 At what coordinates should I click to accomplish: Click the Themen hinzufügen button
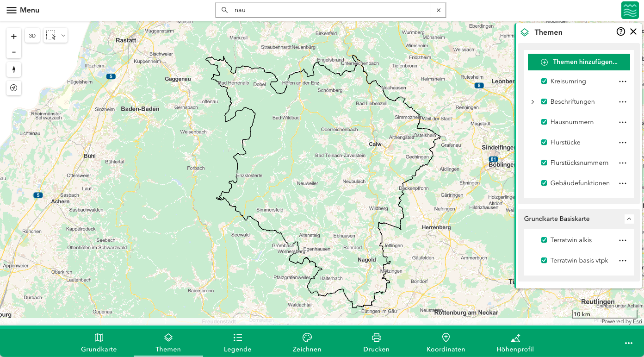(579, 62)
